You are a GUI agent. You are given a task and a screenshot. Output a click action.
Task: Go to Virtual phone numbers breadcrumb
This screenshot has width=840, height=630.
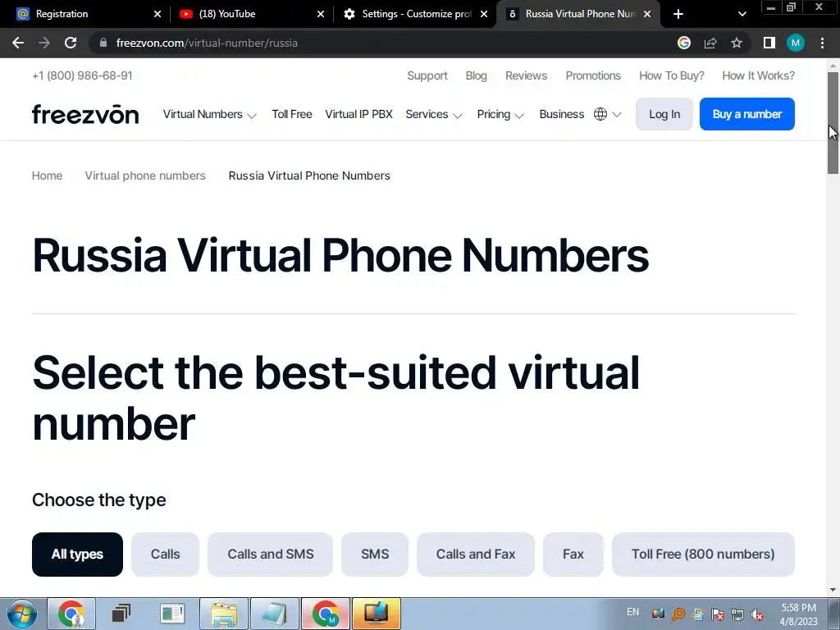[145, 176]
